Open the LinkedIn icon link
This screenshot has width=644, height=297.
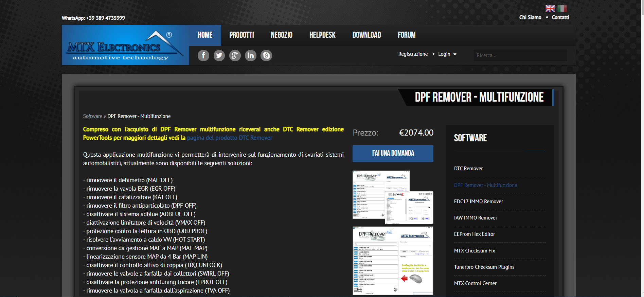click(251, 55)
